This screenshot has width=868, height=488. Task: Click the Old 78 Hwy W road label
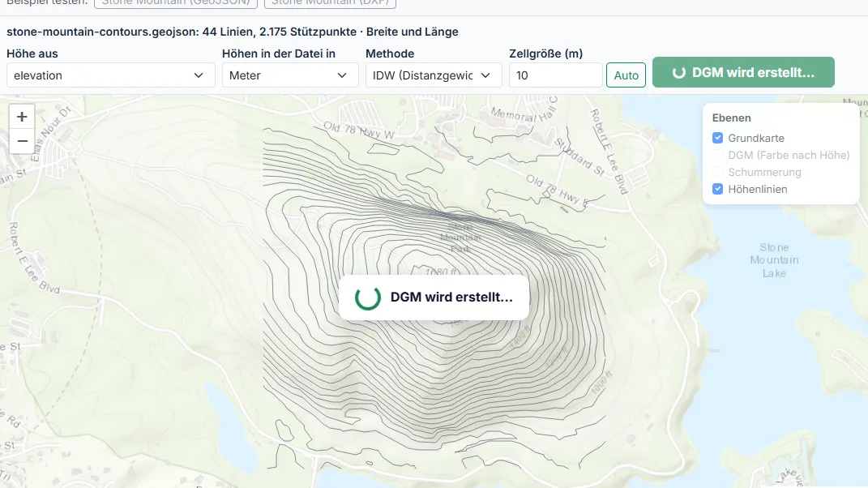pyautogui.click(x=359, y=131)
